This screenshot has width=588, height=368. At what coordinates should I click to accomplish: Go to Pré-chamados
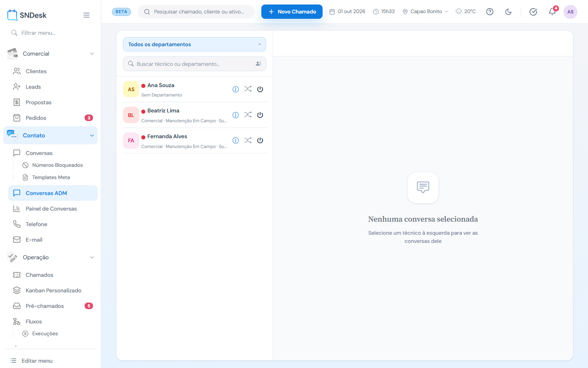[x=53, y=306]
